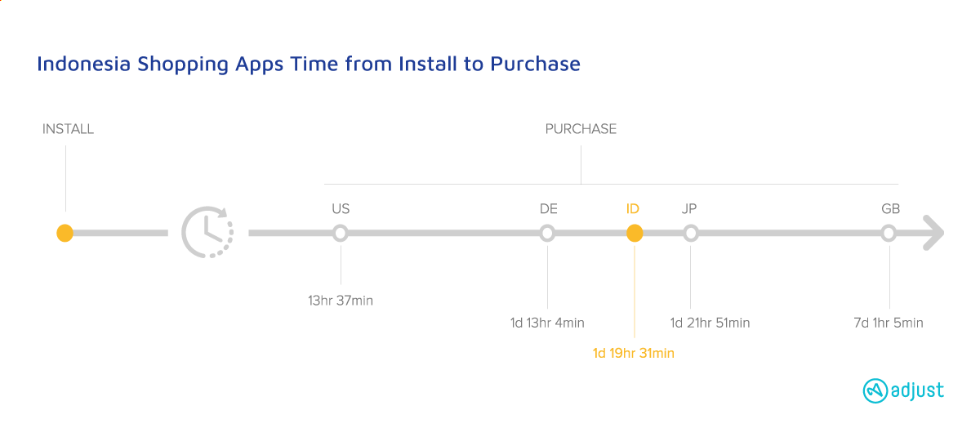Click the PURCHASE label
Viewport: 980px width, 437px height.
581,129
